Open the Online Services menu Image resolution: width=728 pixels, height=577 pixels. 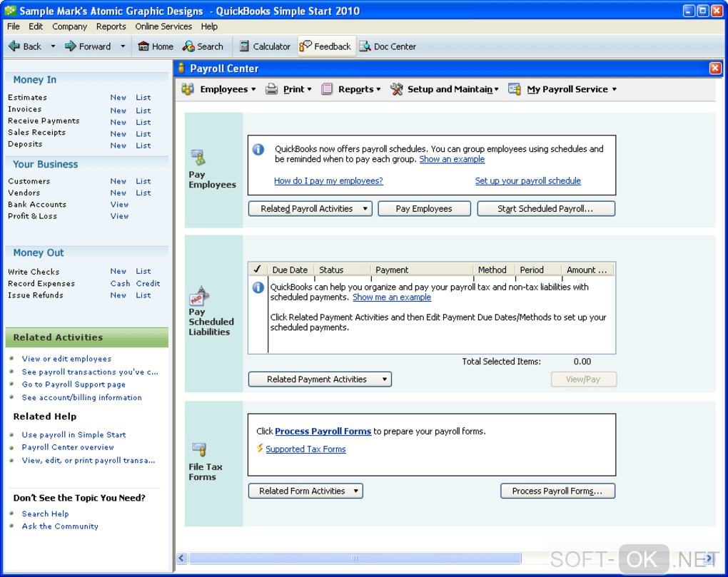(x=163, y=26)
